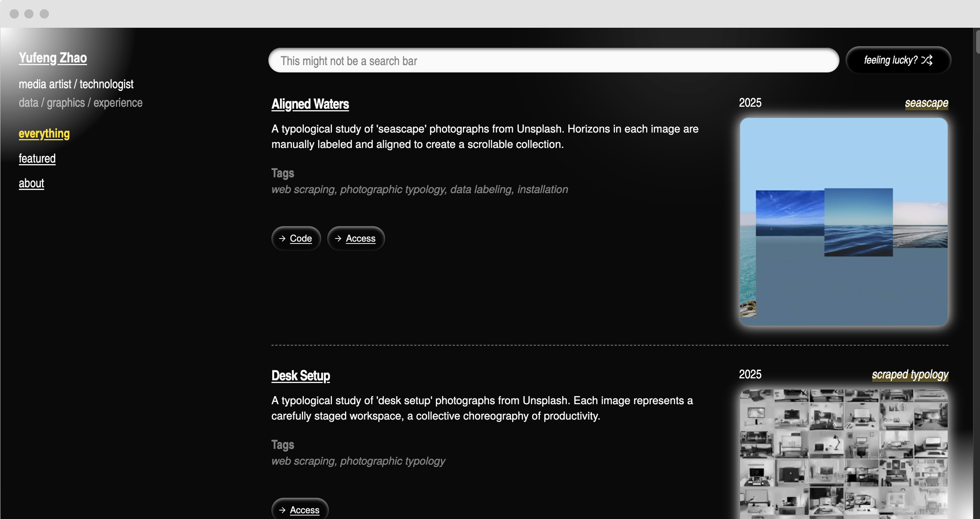980x519 pixels.
Task: Click the arrow icon beside Desk Setup Access
Action: [282, 510]
